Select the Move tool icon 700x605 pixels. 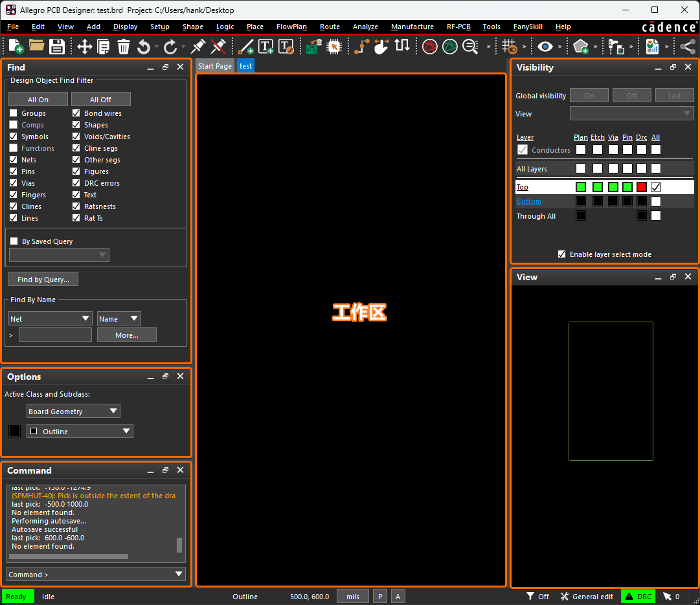point(84,47)
